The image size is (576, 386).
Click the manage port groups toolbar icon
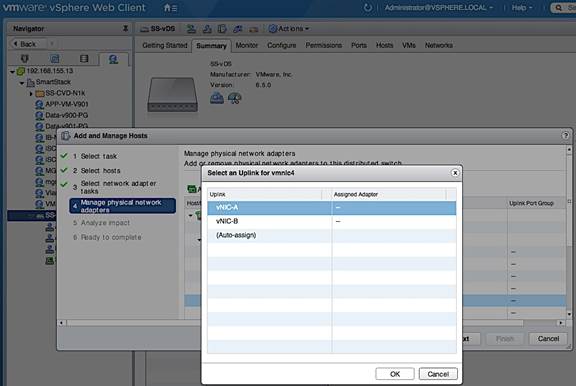click(x=207, y=29)
